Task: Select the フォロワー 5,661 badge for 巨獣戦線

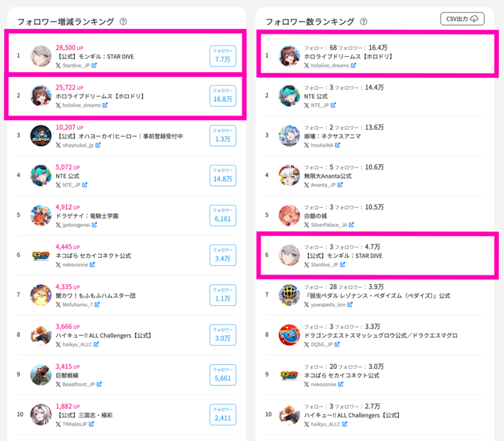Action: (223, 374)
